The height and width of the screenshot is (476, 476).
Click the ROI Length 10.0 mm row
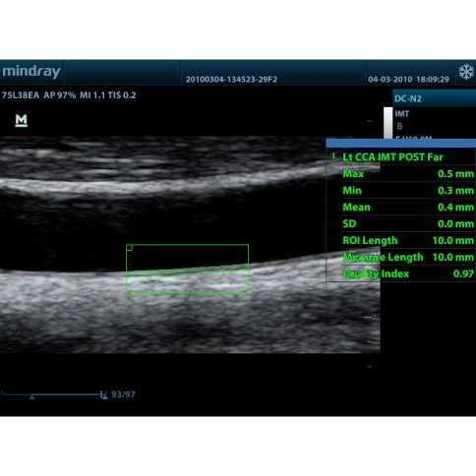(408, 241)
